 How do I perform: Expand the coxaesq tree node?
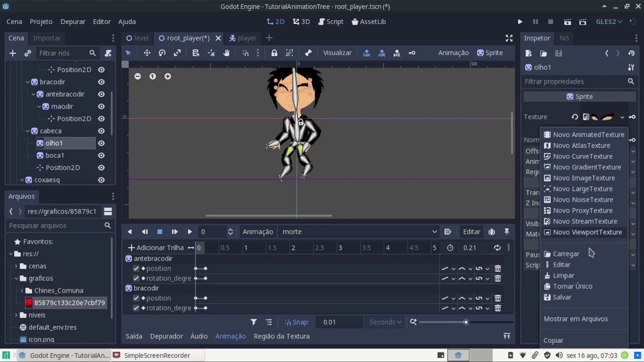coord(22,180)
